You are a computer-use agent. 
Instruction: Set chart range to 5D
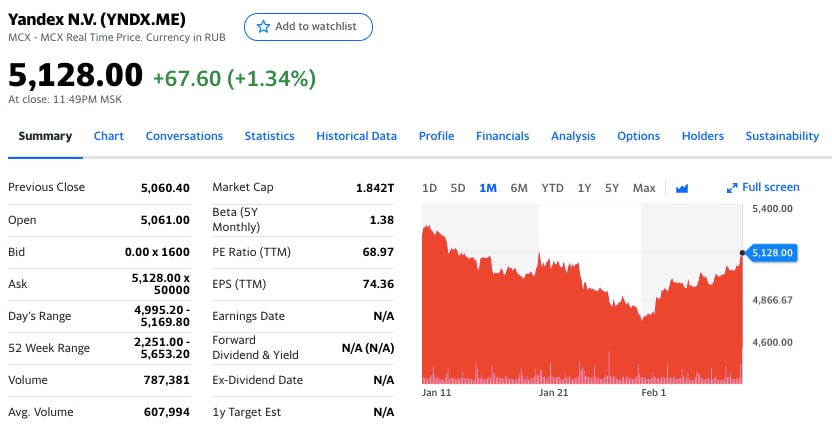[x=458, y=188]
